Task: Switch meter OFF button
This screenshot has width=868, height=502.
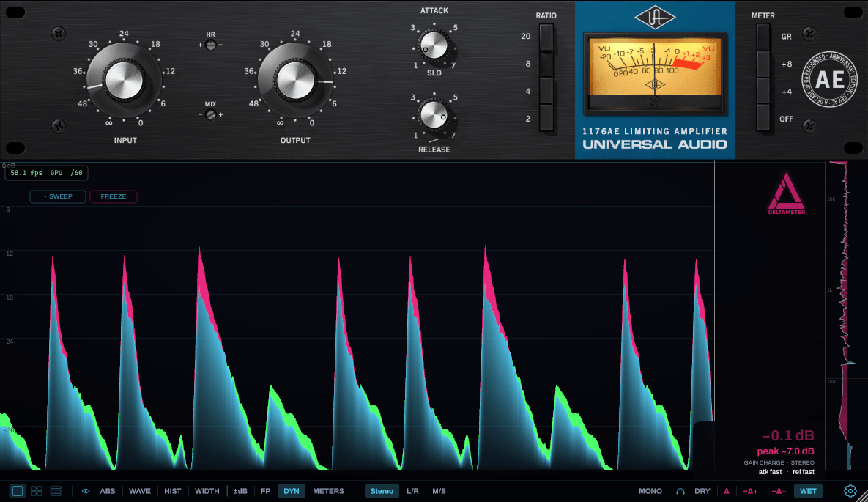Action: pos(763,119)
